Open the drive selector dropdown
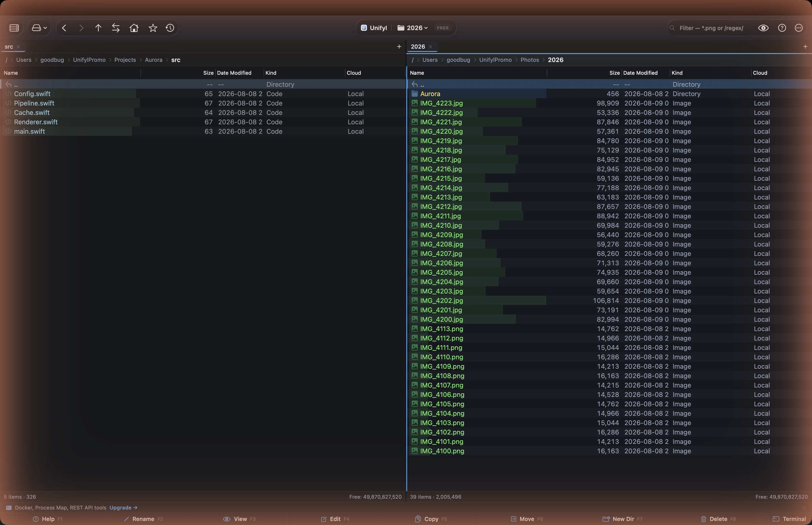The image size is (812, 525). click(39, 28)
